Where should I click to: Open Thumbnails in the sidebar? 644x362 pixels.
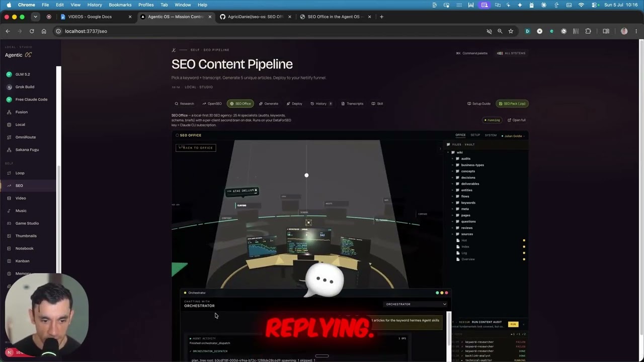(26, 236)
